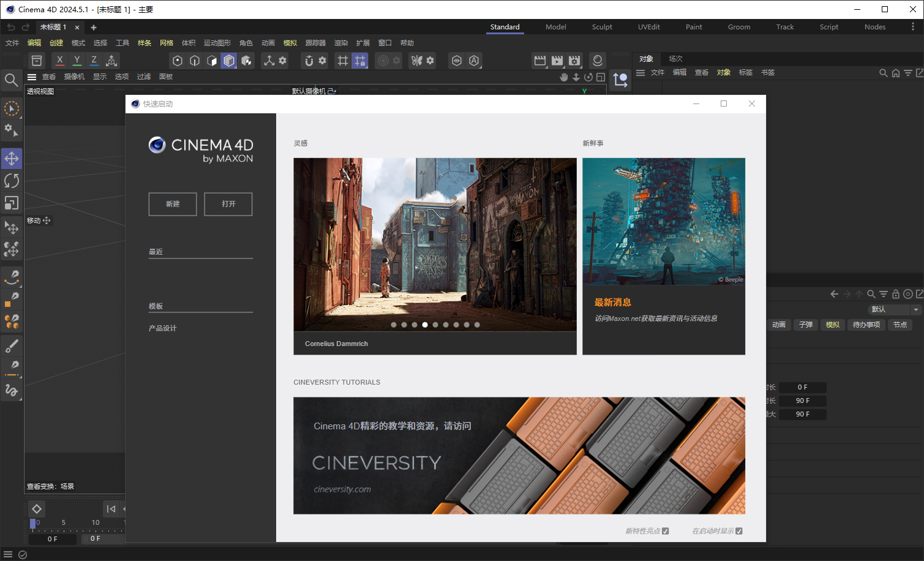Open the 默认 dropdown in the attributes panel
This screenshot has width=924, height=561.
895,309
